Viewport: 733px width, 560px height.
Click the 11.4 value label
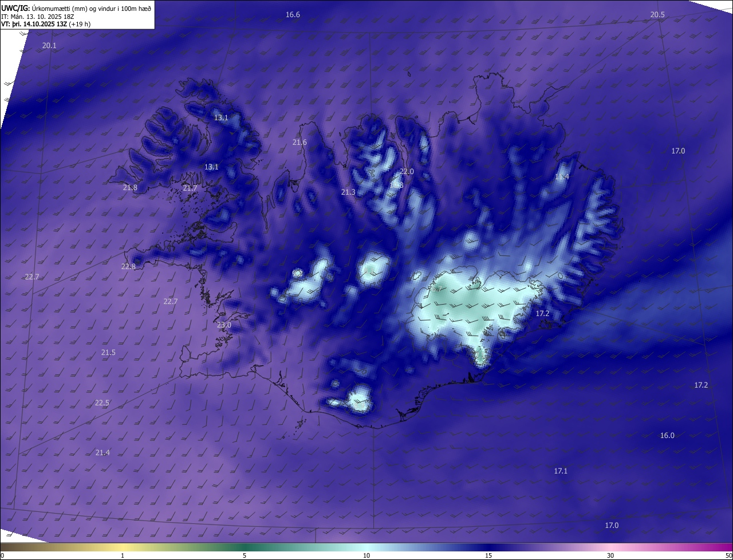(x=562, y=176)
